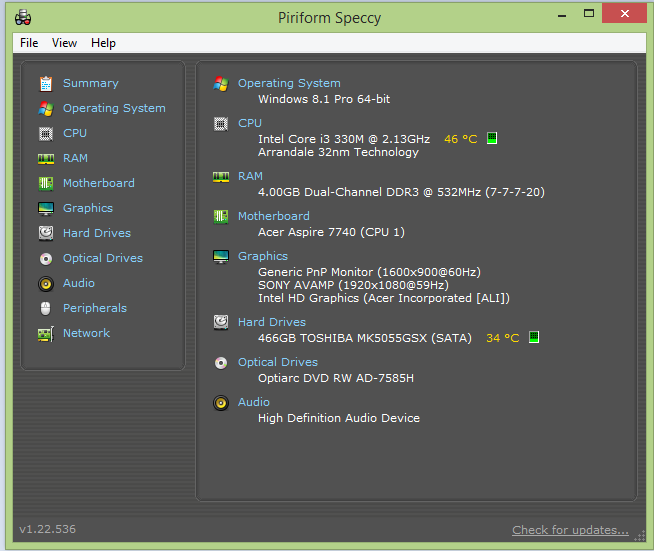The width and height of the screenshot is (654, 551).
Task: Click the Network card icon in sidebar
Action: [x=46, y=334]
